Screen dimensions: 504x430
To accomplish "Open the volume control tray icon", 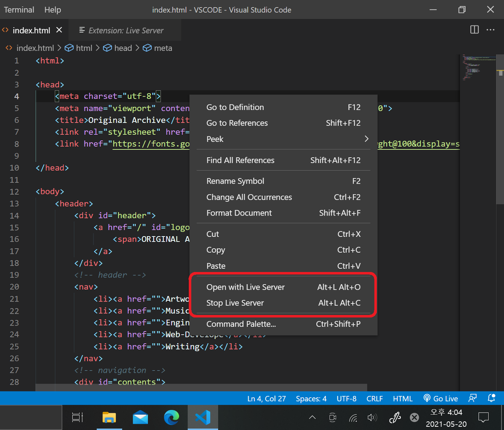I will click(372, 417).
